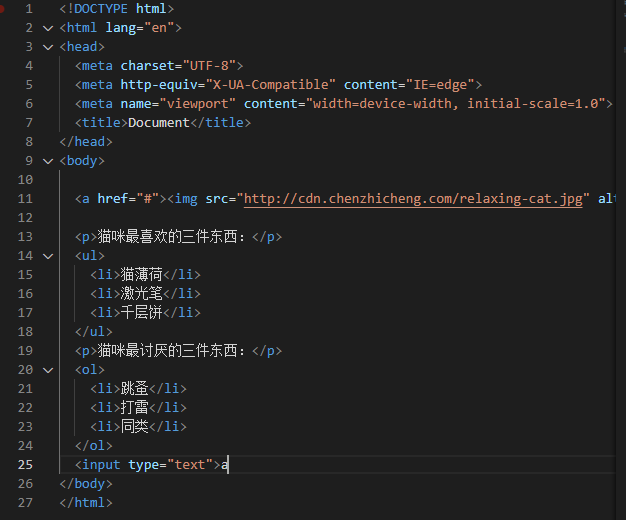Collapse the html tag fold chevron

point(47,28)
